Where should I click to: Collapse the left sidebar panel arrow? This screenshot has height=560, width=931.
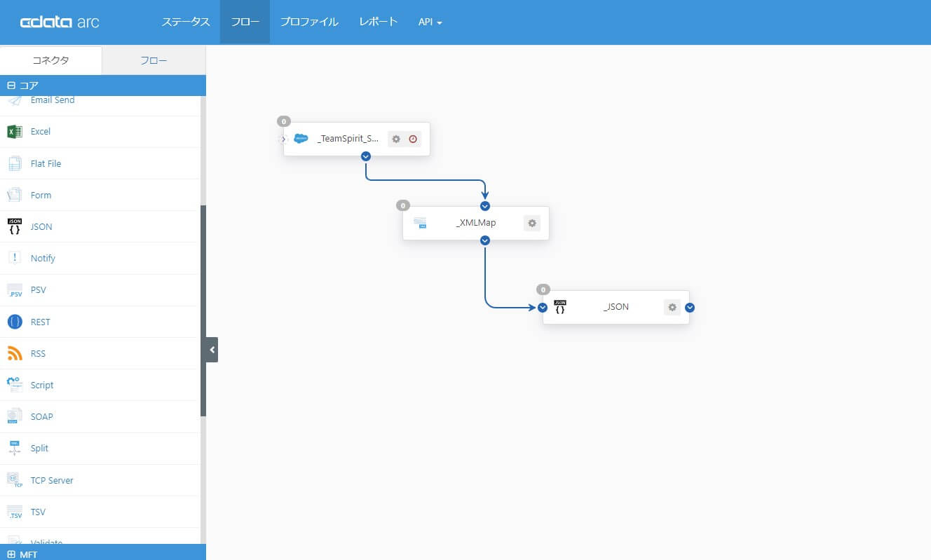[x=212, y=349]
